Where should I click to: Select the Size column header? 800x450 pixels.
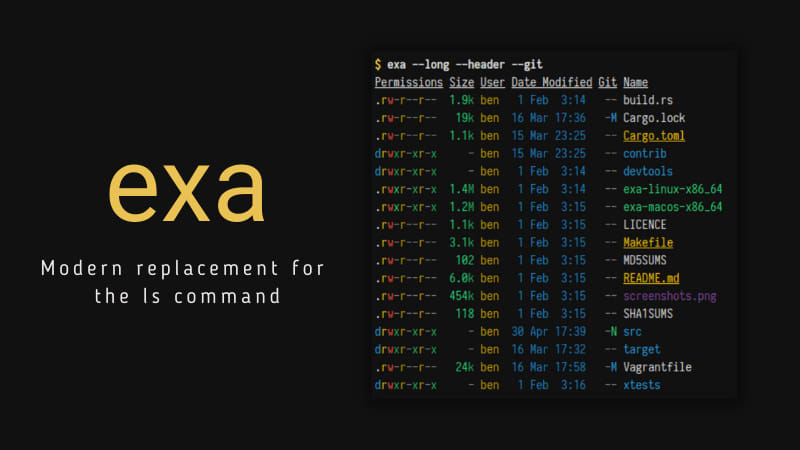[x=461, y=82]
